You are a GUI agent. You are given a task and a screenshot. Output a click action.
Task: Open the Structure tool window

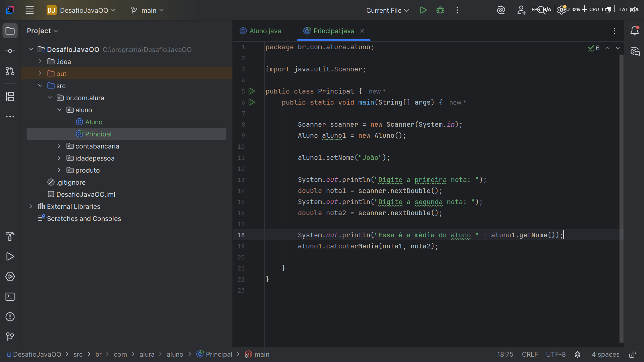click(10, 97)
